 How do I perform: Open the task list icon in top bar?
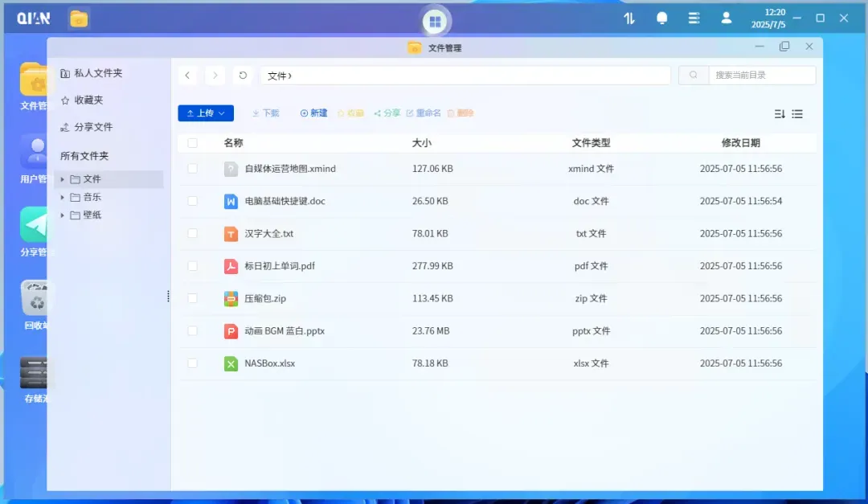(694, 18)
